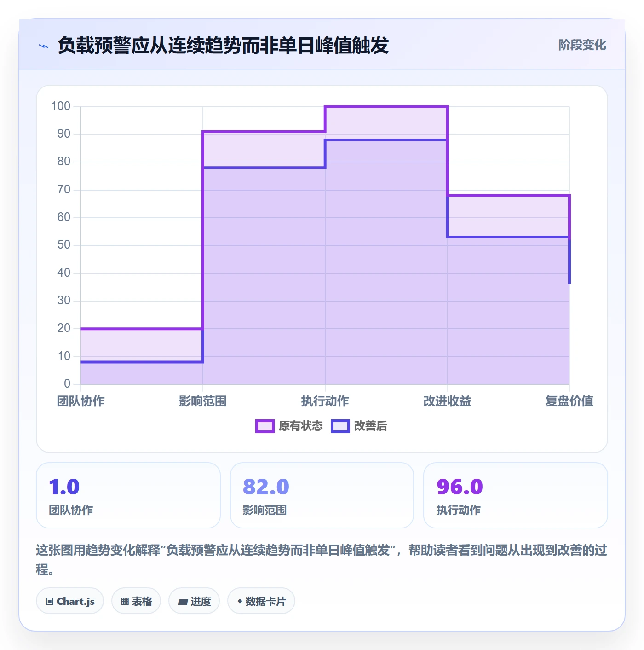Toggle the 原有状态 legend swatch
Image resolution: width=644 pixels, height=650 pixels.
pos(264,426)
